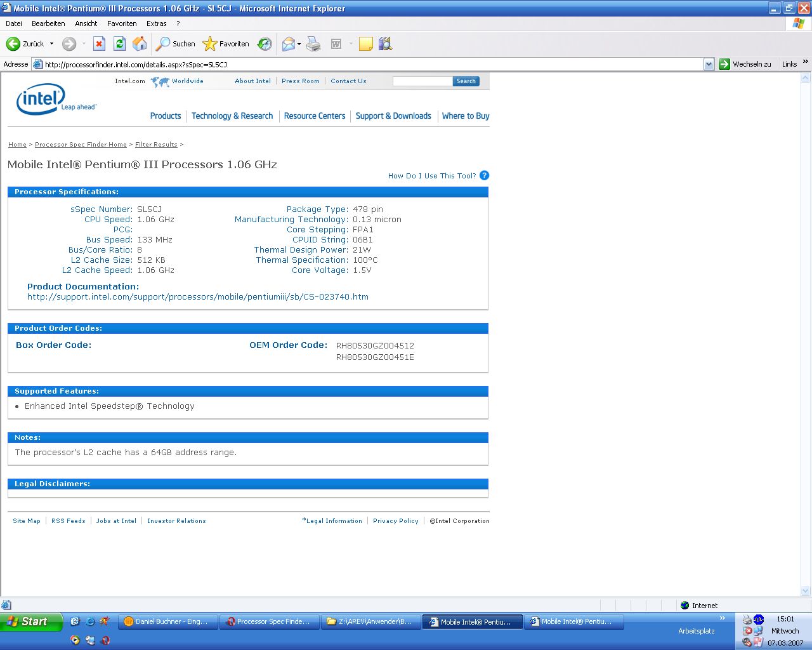Refresh the page with green arrows icon

[119, 44]
